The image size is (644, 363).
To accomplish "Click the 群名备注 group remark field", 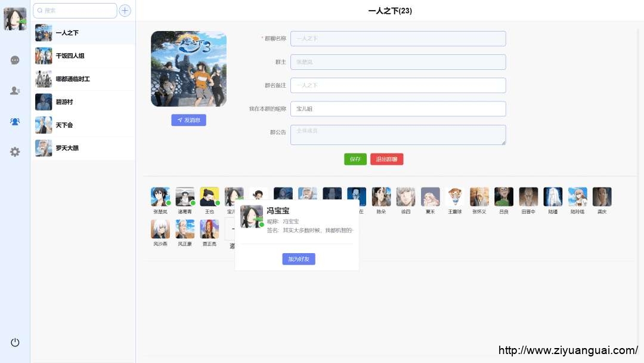I will [x=398, y=85].
